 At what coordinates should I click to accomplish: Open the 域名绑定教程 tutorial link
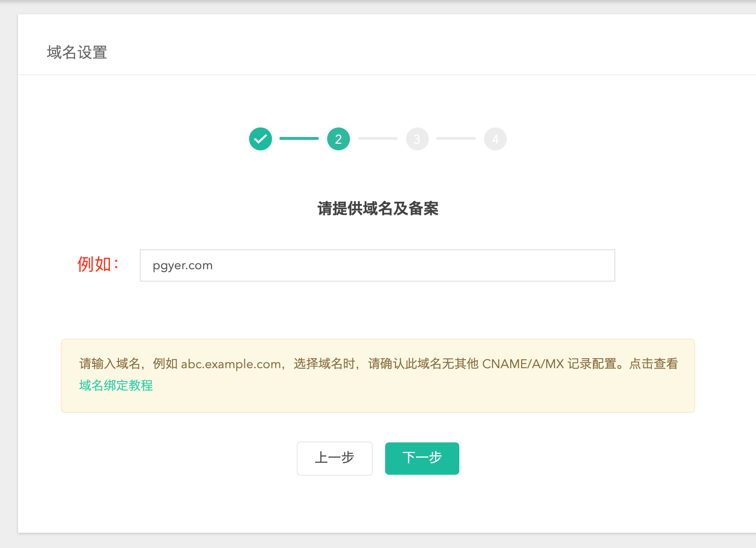tap(116, 385)
